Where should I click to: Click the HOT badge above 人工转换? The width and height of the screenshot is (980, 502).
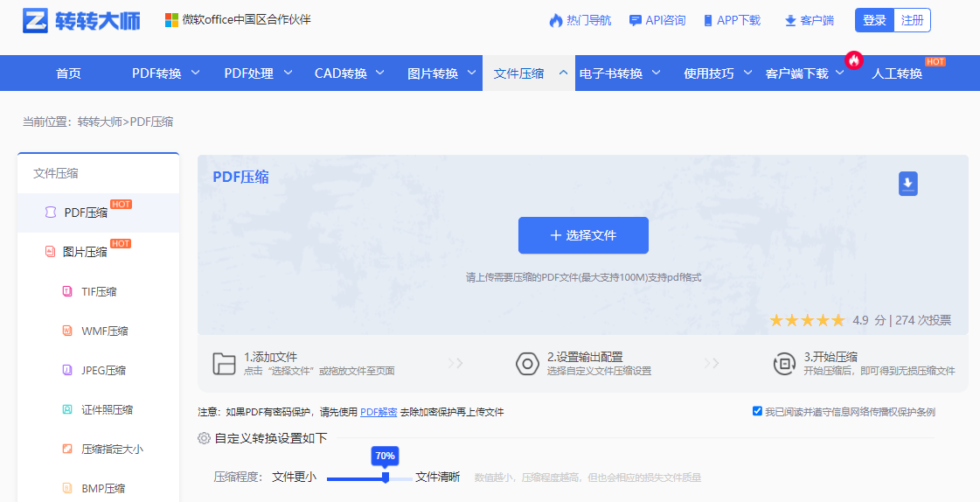935,61
